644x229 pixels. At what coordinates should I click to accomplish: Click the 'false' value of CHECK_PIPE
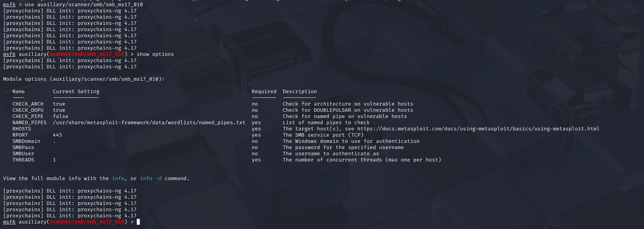pyautogui.click(x=61, y=116)
